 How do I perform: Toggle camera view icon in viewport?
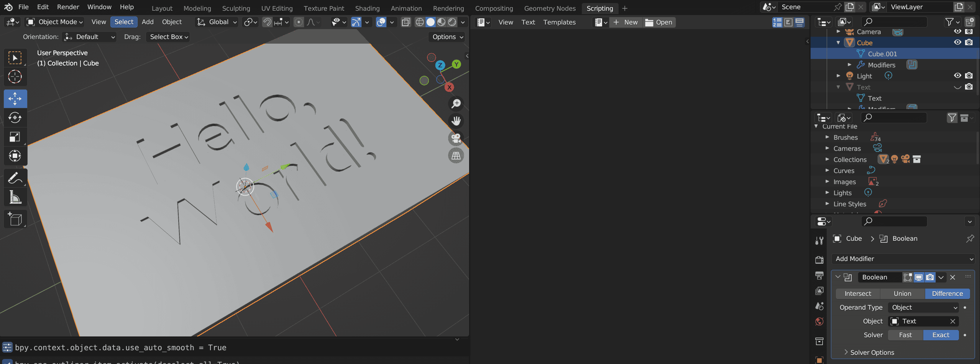click(456, 139)
